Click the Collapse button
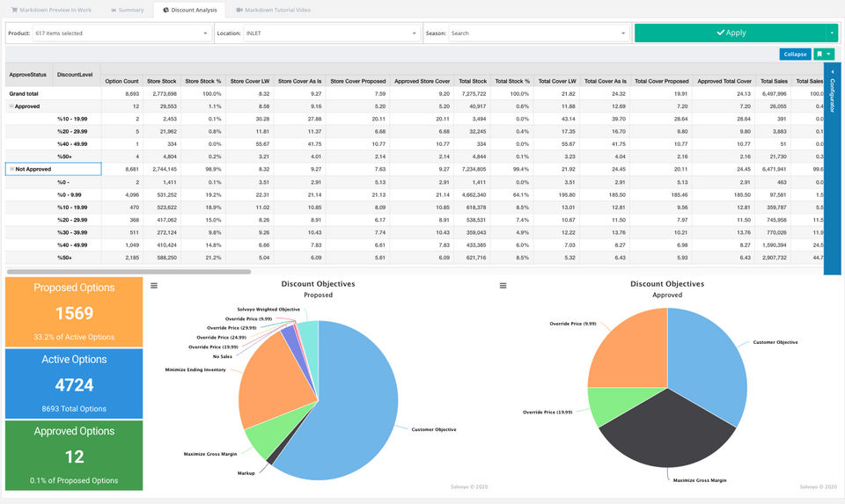This screenshot has height=504, width=845. click(x=795, y=54)
